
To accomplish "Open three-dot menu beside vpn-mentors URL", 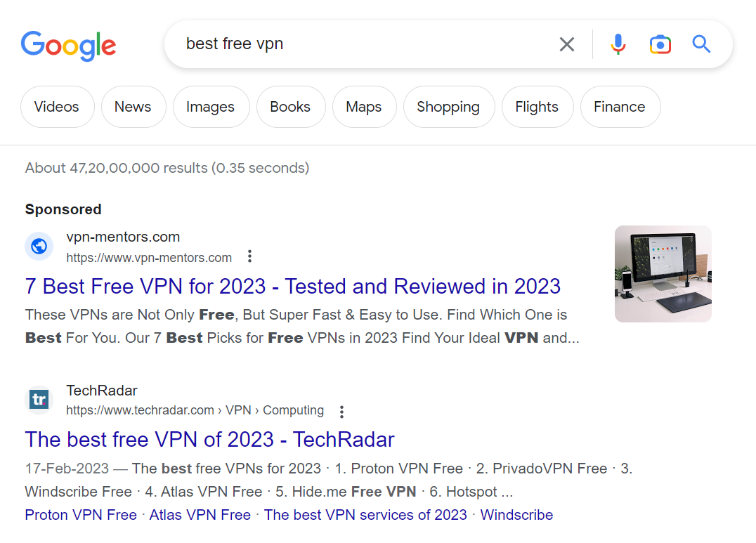I will 249,256.
